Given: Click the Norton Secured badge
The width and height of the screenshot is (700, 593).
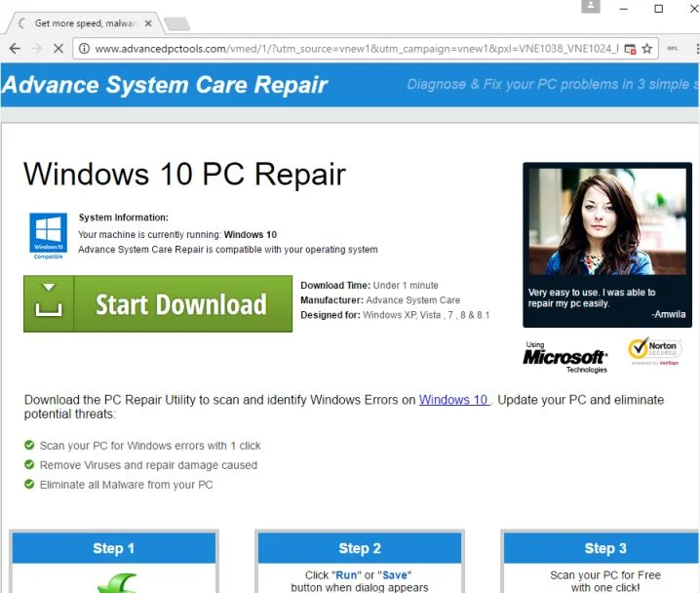Looking at the screenshot, I should [x=654, y=352].
